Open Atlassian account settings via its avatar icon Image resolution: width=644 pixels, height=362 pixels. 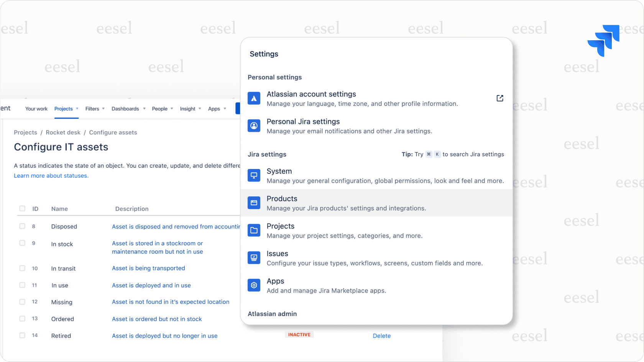click(254, 98)
